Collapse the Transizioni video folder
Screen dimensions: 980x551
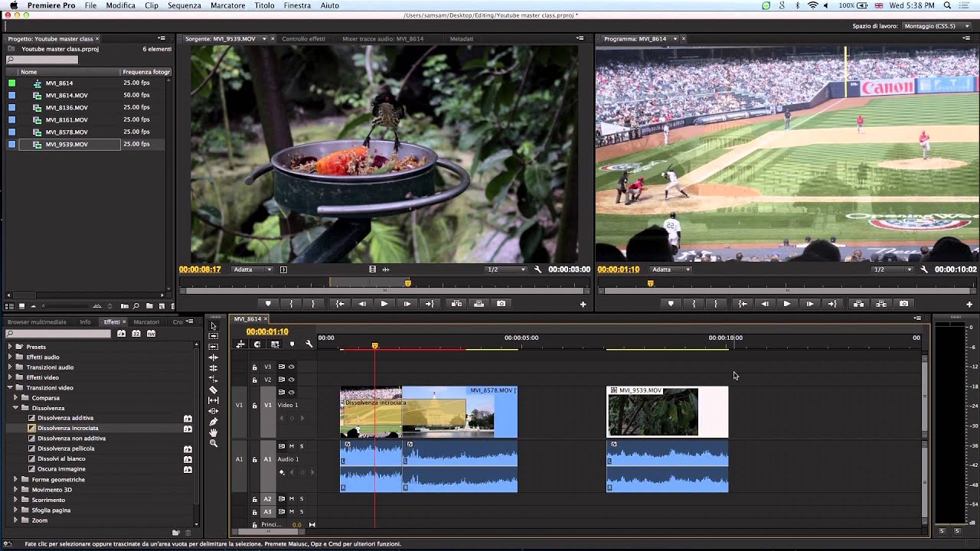(x=11, y=387)
